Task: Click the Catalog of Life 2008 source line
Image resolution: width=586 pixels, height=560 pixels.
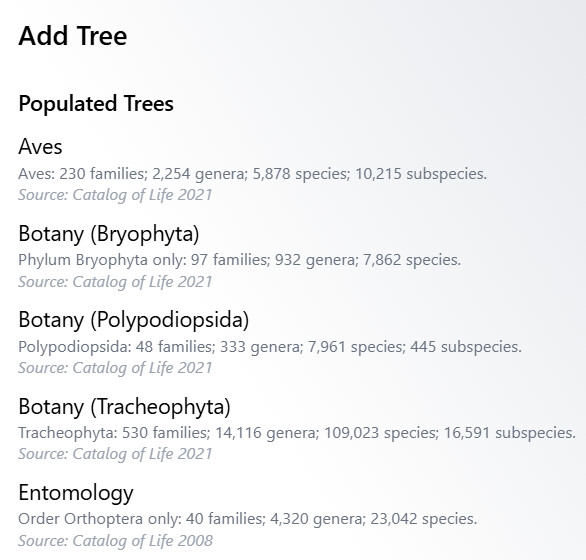Action: [115, 541]
